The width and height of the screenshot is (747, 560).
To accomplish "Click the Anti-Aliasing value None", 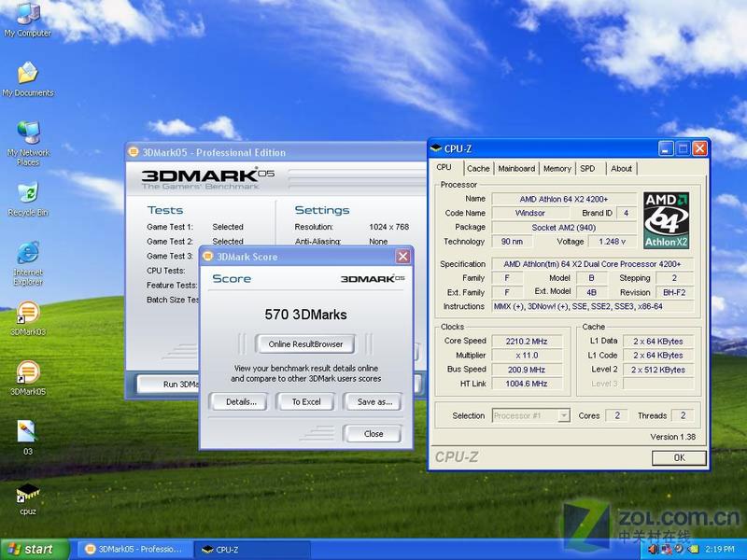I will click(378, 242).
